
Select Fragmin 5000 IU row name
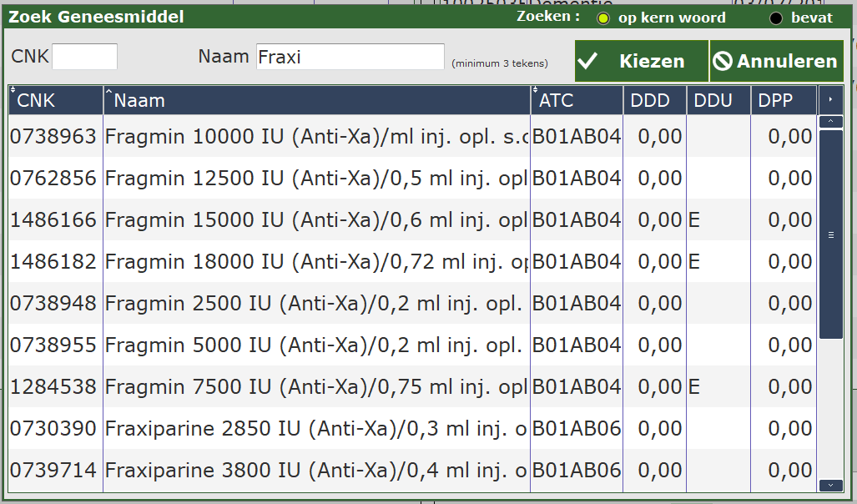point(317,345)
